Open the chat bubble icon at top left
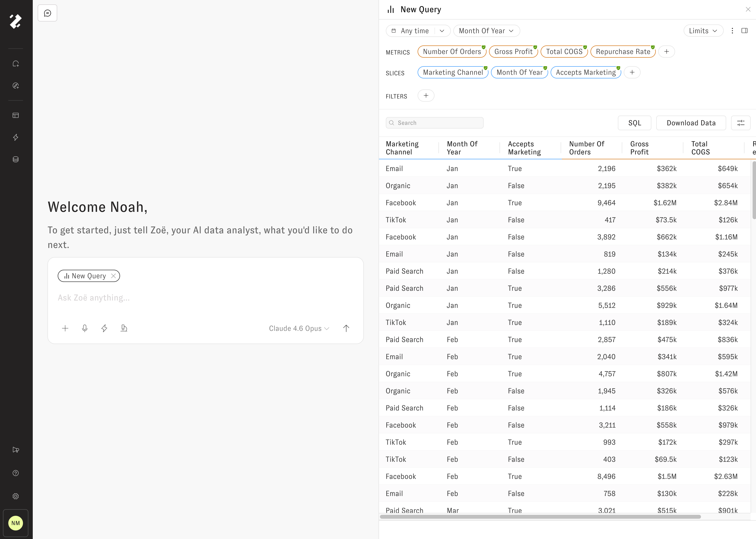 [47, 13]
